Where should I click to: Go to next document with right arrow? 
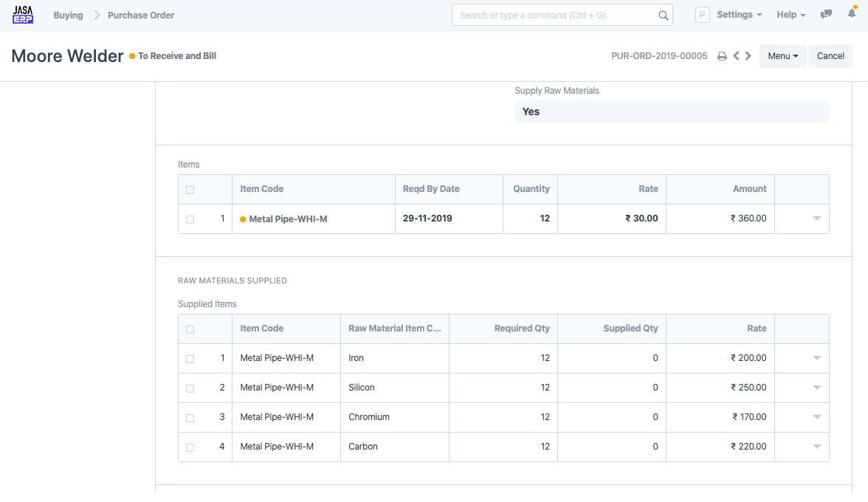coord(748,56)
